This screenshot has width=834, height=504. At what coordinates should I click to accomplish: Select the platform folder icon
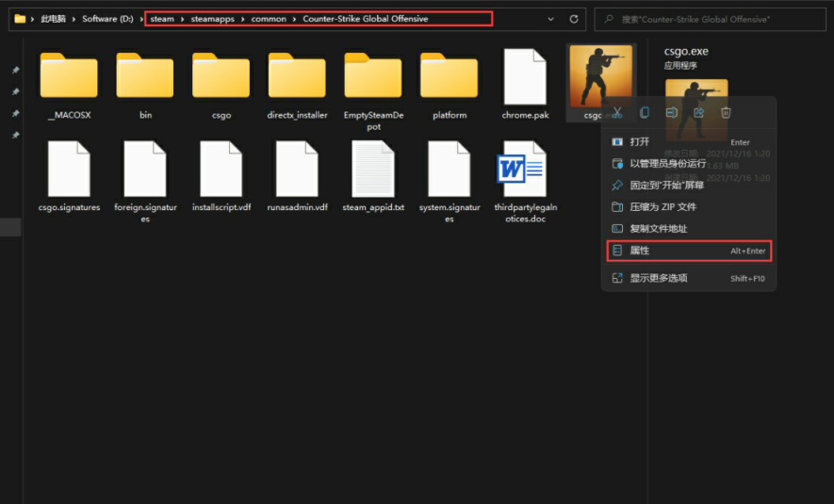449,75
